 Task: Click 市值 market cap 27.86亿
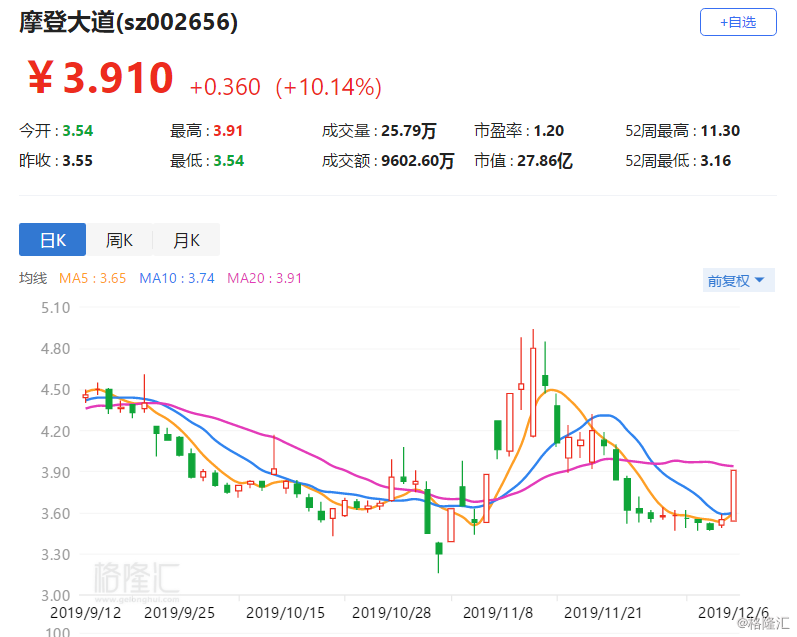(x=545, y=161)
